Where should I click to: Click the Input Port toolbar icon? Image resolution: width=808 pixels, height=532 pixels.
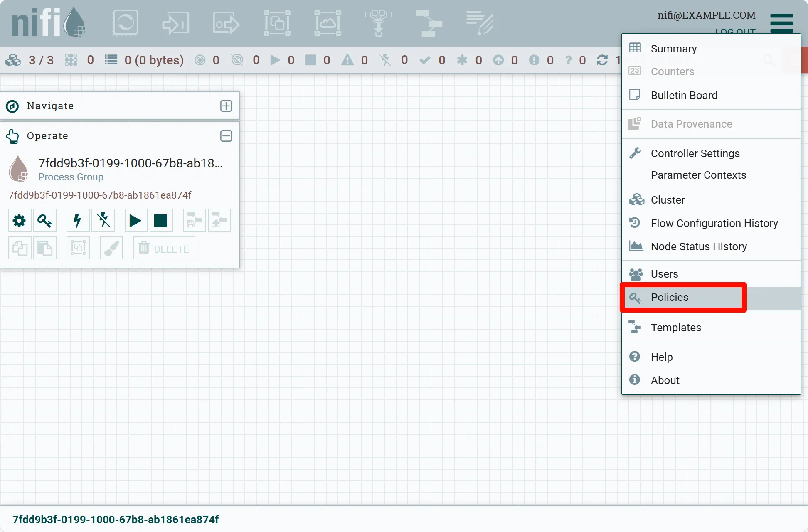pos(176,23)
